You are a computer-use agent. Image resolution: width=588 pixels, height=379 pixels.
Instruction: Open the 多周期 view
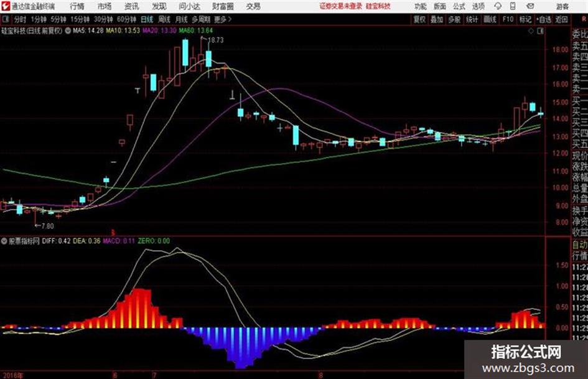pyautogui.click(x=201, y=19)
